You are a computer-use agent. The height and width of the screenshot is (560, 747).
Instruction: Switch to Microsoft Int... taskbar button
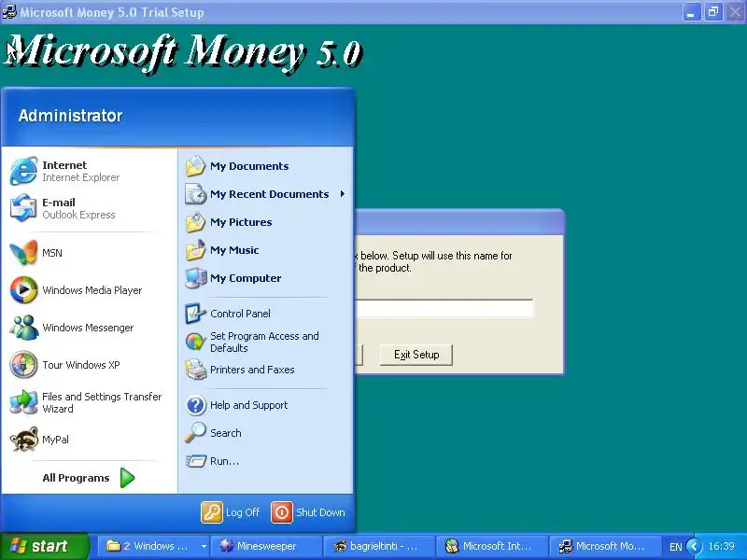coord(491,546)
